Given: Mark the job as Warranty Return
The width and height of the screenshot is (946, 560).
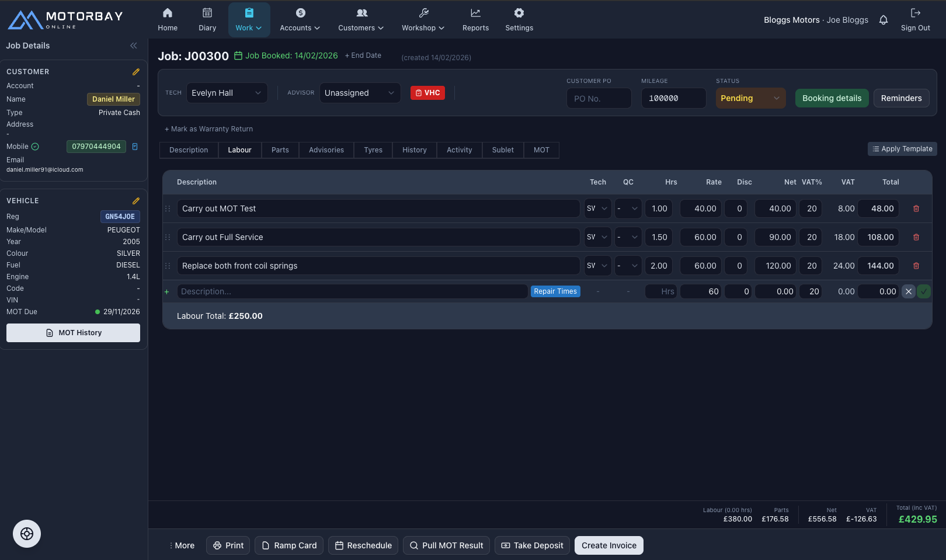Looking at the screenshot, I should pos(209,129).
